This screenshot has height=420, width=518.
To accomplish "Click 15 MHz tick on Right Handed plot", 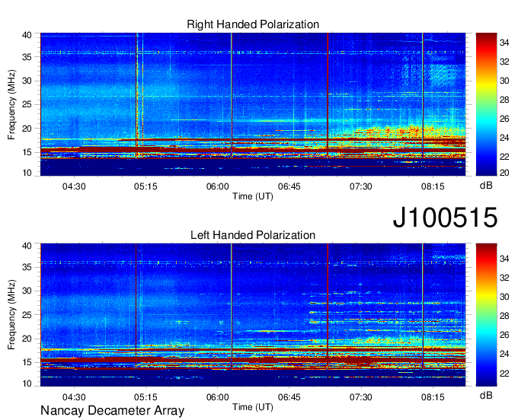I will pyautogui.click(x=27, y=153).
